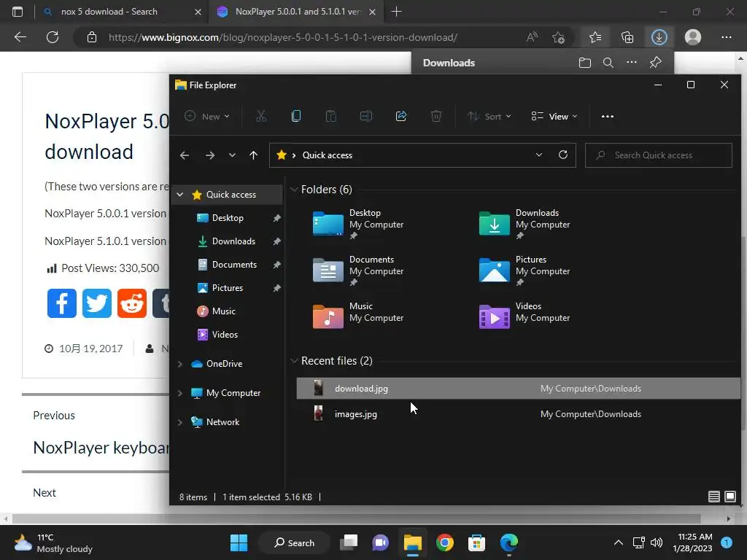The image size is (747, 560).
Task: Open recent locations dropdown arrow
Action: 232,155
